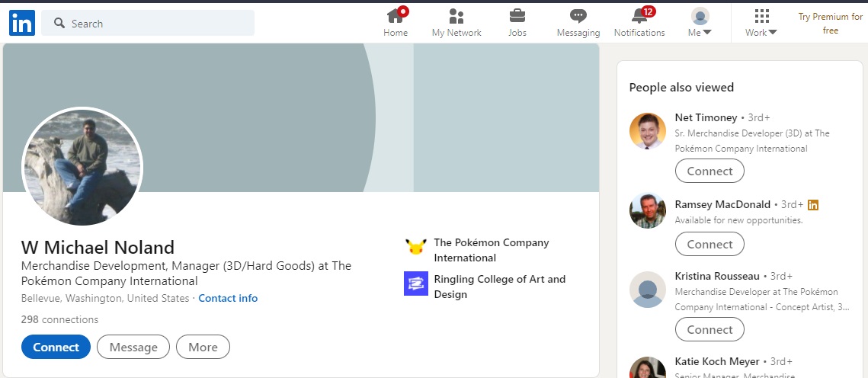This screenshot has width=868, height=378.
Task: Open Kristina Rousseau's name link
Action: point(717,276)
